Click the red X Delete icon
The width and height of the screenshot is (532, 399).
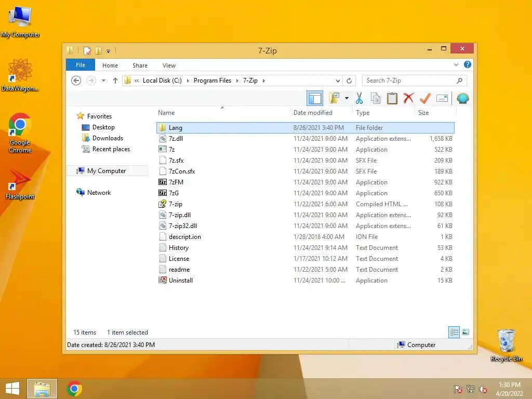pos(408,98)
